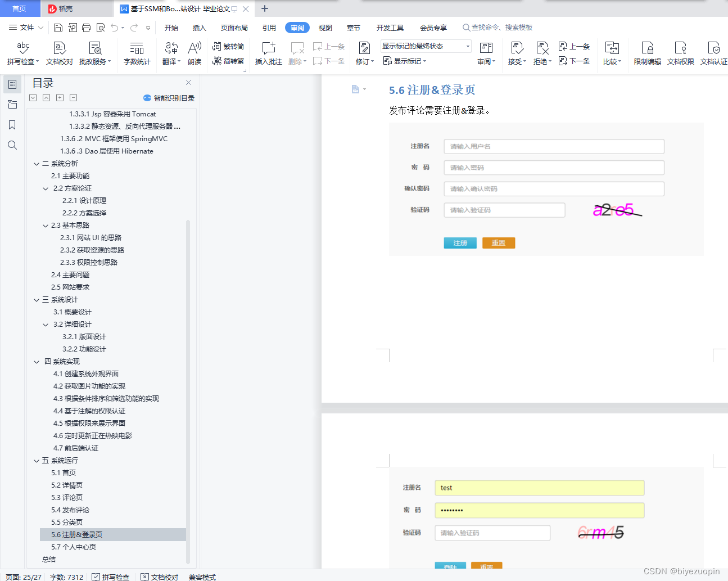Screen dimensions: 728x581
Task: Collapse the 二 系统分析 tree node
Action: (37, 164)
